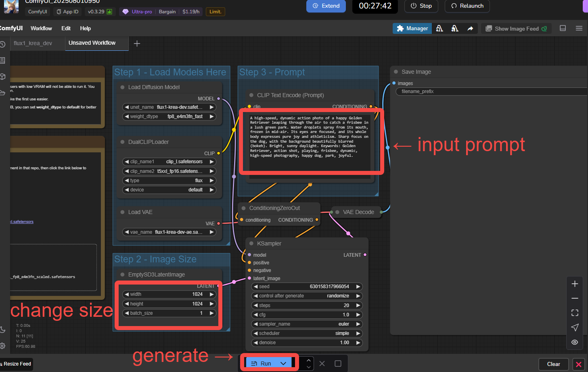The image size is (588, 372).
Task: Click batch_size value field
Action: point(169,313)
